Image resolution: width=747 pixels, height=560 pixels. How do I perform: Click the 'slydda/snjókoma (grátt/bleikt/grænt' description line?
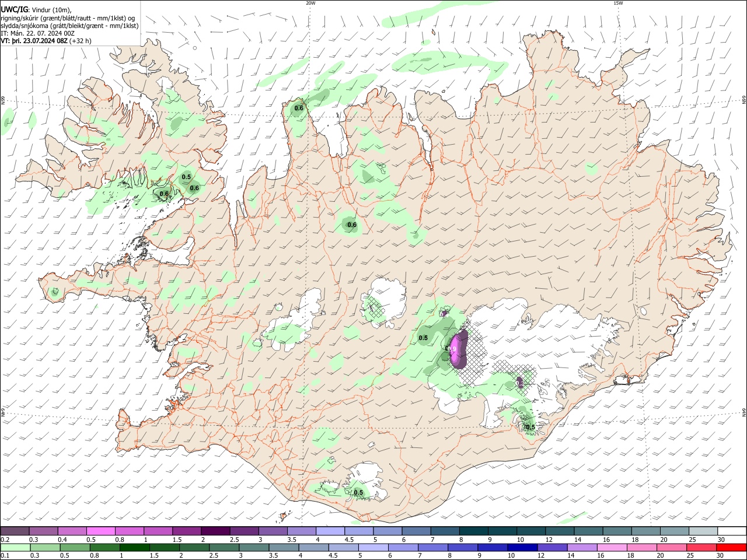click(69, 25)
